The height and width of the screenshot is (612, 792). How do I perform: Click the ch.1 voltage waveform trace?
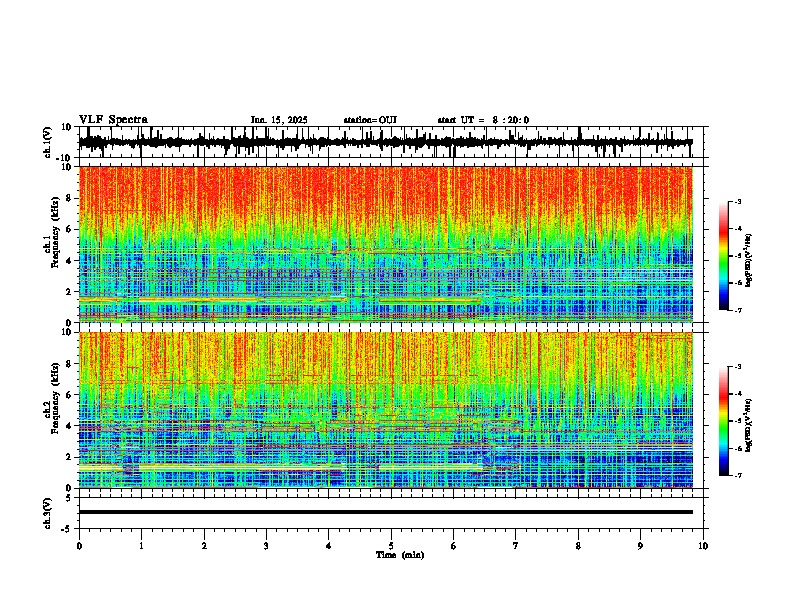(x=385, y=142)
